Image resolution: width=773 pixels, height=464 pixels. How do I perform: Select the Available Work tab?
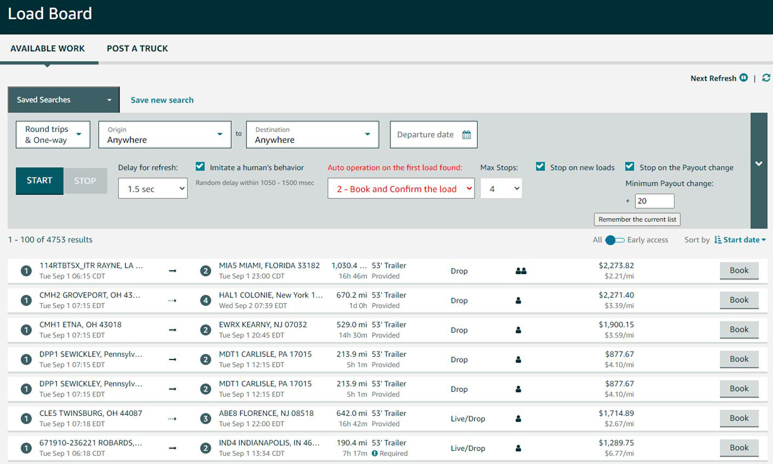47,48
